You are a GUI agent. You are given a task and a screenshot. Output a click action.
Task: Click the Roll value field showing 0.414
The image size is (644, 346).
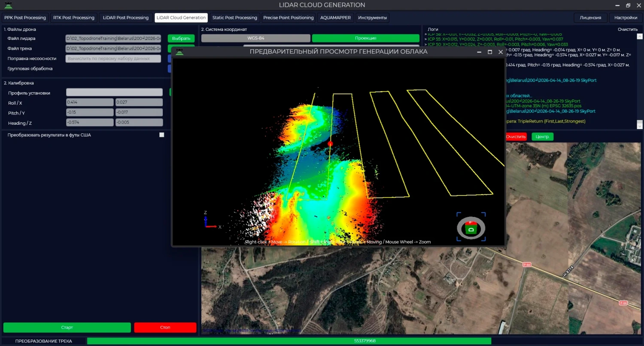click(x=89, y=102)
